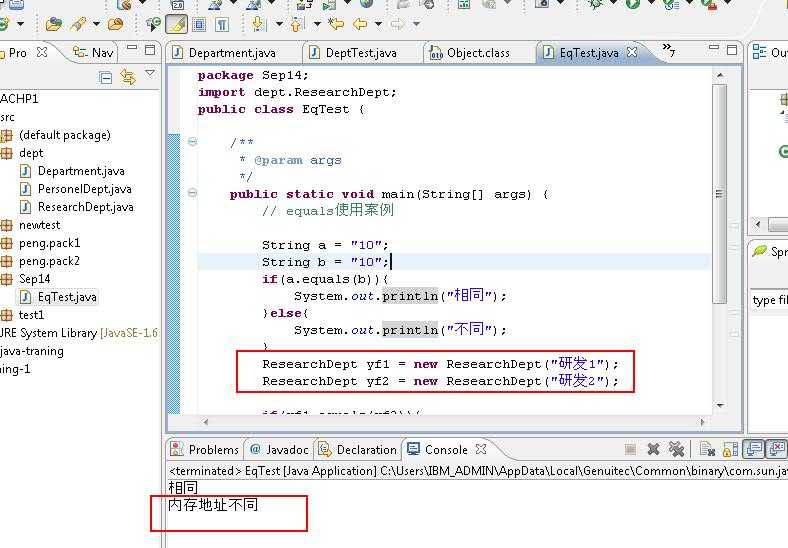
Task: Click the Back navigation arrow
Action: [360, 24]
